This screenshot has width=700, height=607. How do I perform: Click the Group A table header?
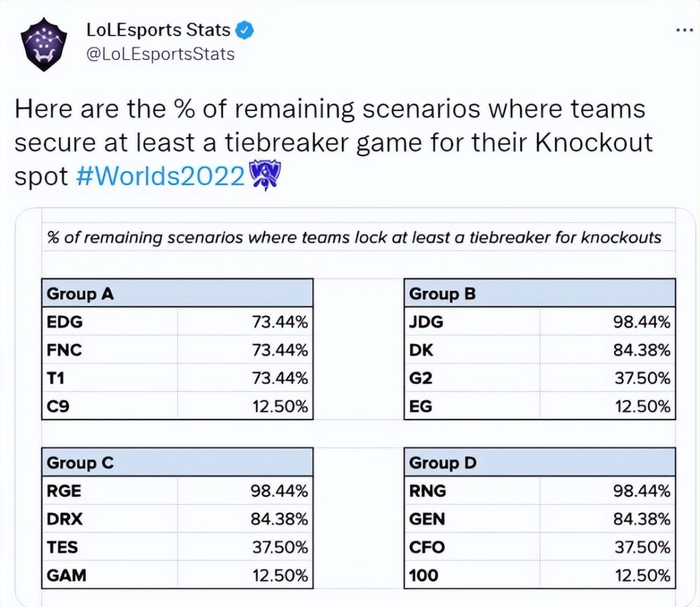pyautogui.click(x=177, y=293)
